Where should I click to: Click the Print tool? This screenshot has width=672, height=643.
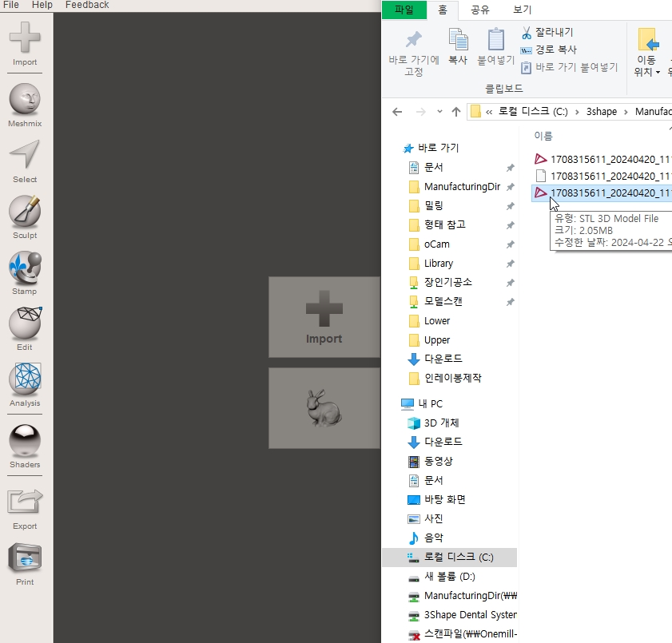(25, 565)
